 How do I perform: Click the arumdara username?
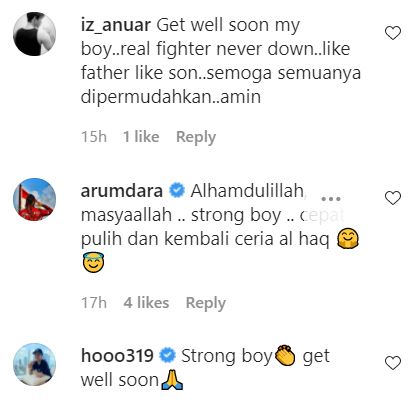[122, 191]
